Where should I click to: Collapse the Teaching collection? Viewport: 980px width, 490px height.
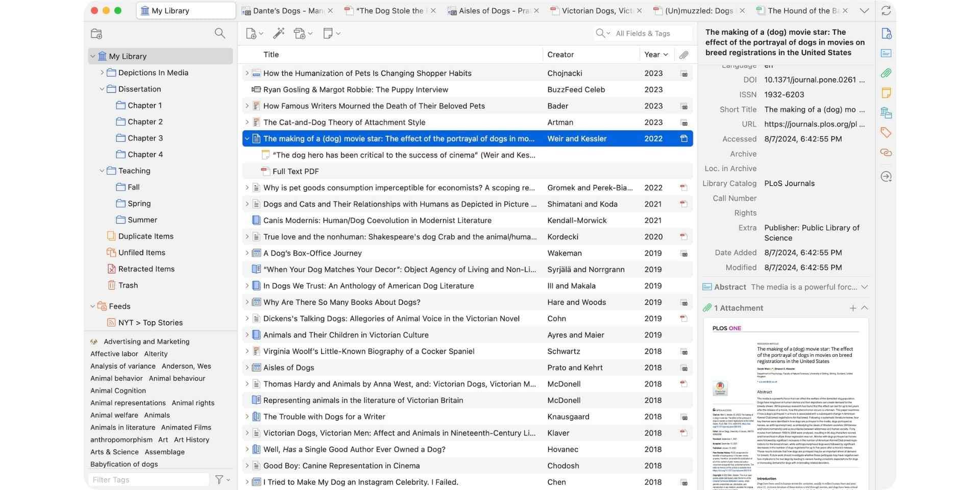coord(102,170)
